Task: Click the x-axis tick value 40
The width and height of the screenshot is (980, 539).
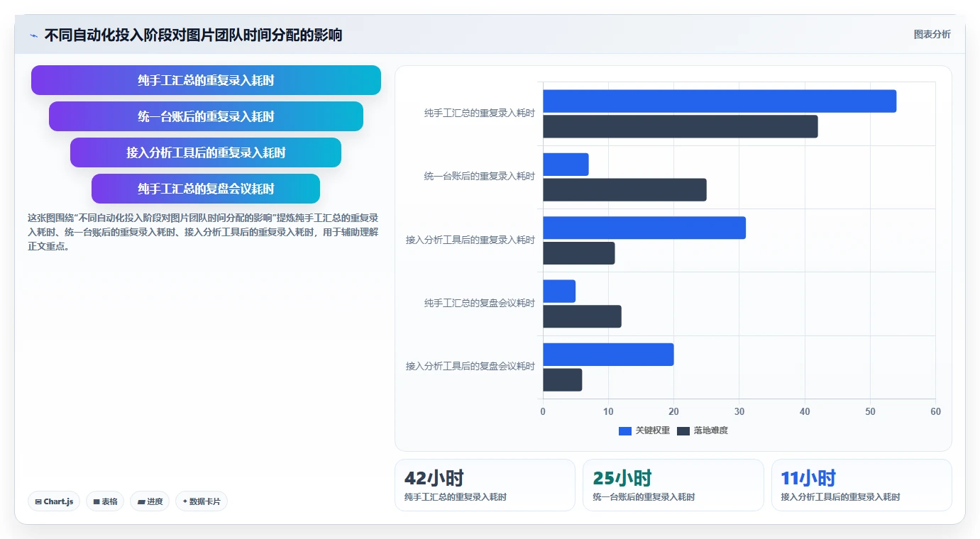Action: 805,411
